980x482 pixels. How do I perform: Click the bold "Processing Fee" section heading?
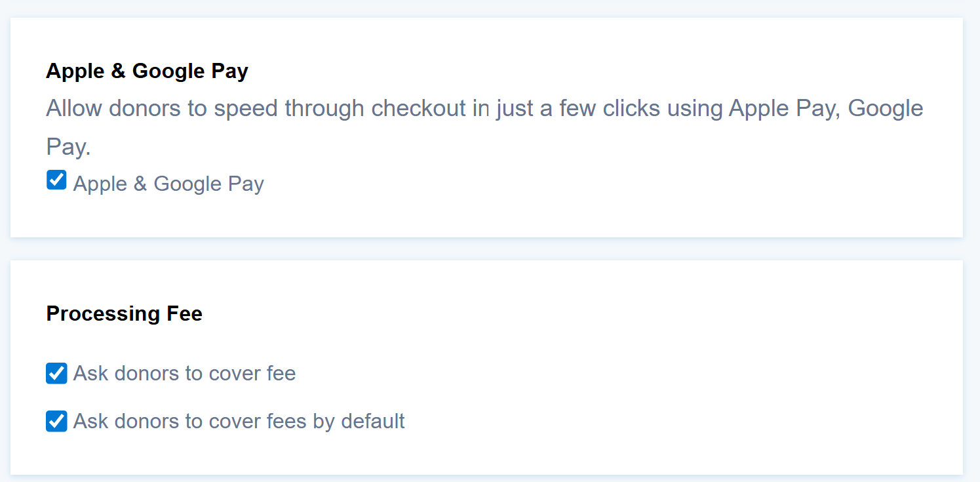click(124, 313)
